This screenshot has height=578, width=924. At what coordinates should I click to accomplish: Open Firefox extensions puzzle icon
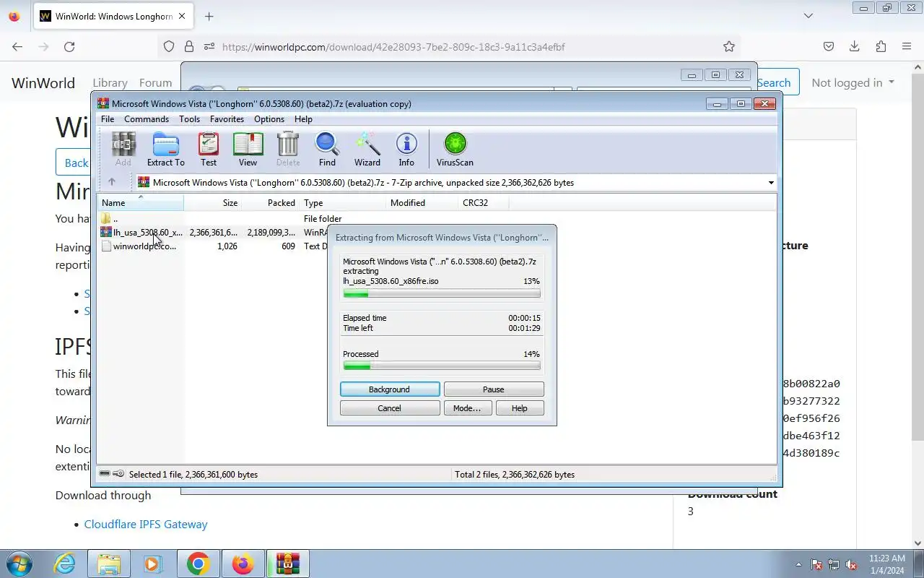881,46
